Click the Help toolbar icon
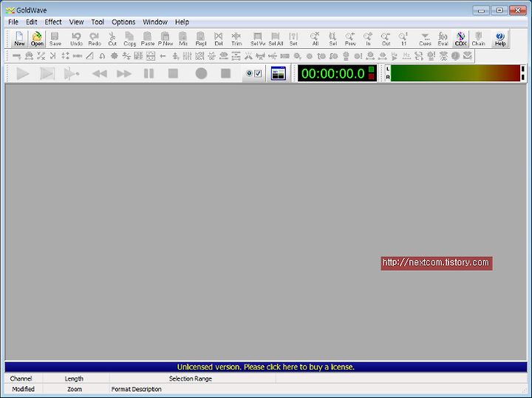 [x=500, y=38]
